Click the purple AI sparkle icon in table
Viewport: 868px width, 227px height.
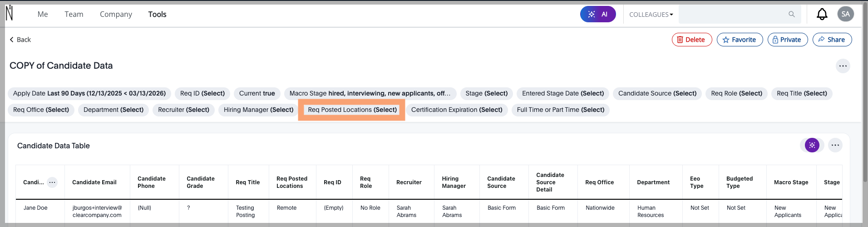tap(812, 146)
